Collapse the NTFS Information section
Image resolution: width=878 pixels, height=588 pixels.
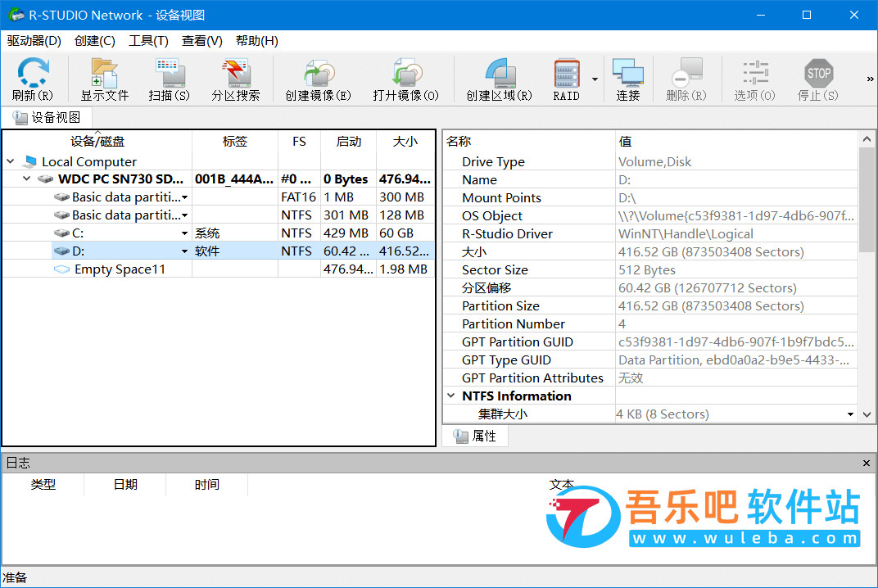[451, 396]
